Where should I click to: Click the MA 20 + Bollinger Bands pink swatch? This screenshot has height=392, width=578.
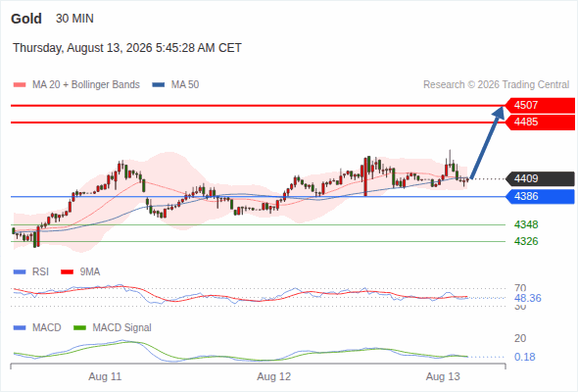(20, 85)
